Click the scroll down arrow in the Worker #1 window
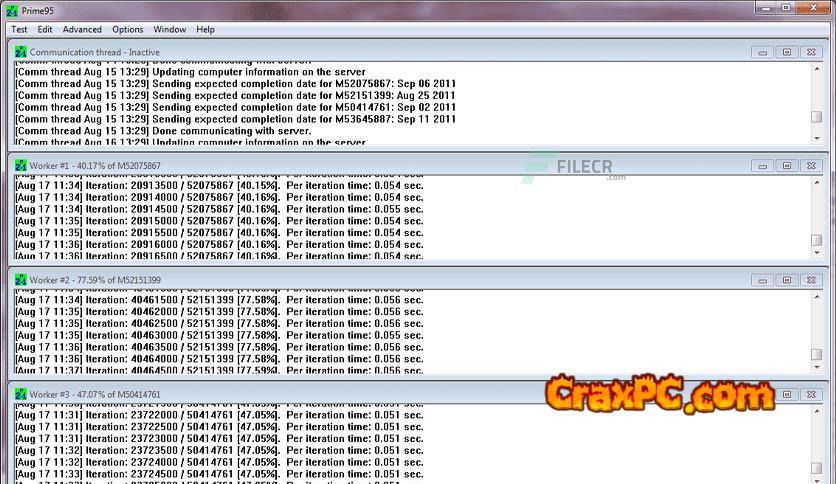 coord(817,253)
